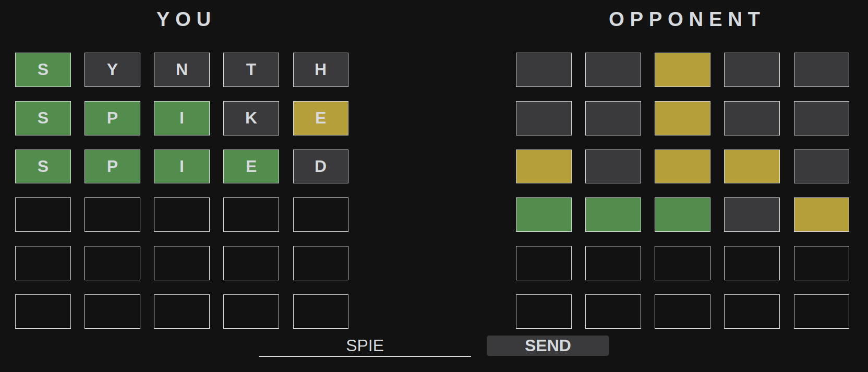Click the gray Y tile in first row

112,69
